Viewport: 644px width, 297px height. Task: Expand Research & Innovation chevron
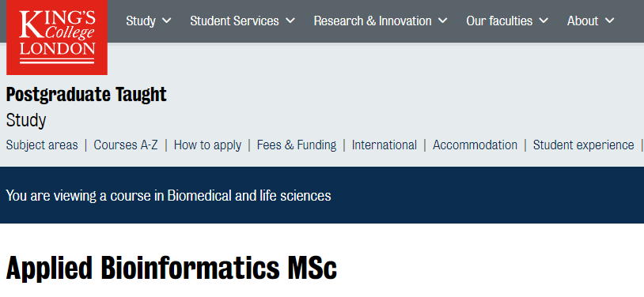(443, 21)
